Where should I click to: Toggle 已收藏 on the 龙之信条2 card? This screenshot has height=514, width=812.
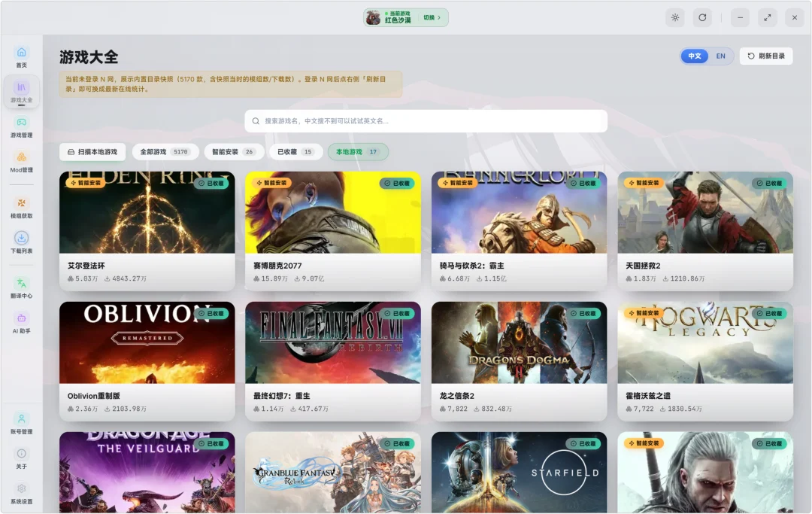(x=583, y=314)
